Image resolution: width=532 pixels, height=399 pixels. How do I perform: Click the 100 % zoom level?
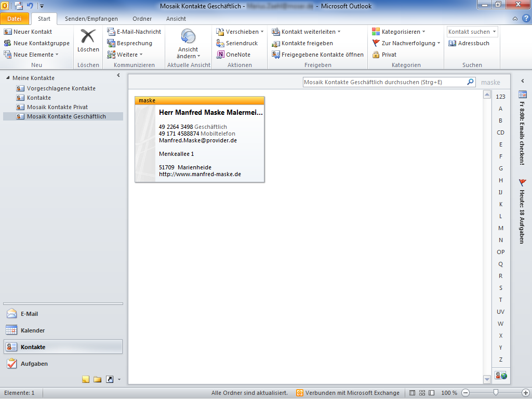point(449,393)
